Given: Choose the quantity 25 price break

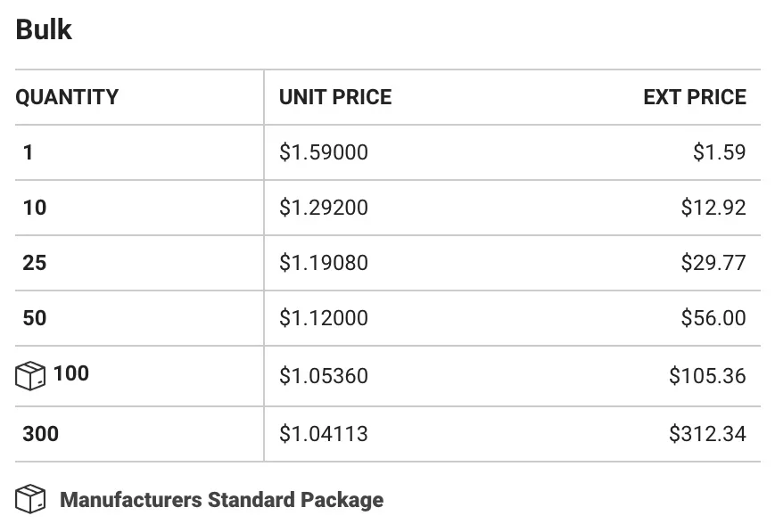Looking at the screenshot, I should (387, 263).
